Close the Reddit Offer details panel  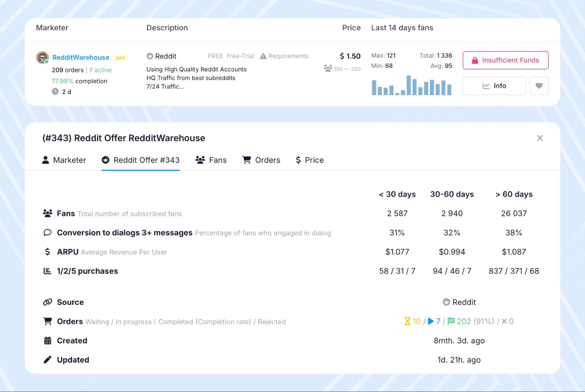[540, 138]
